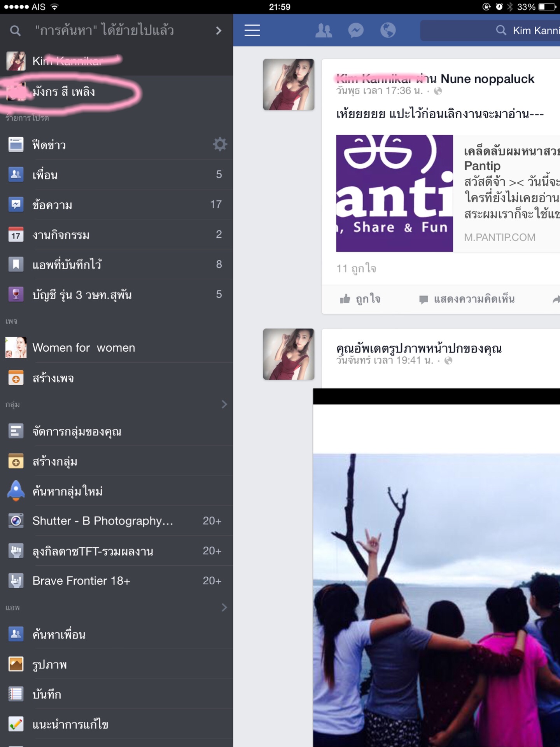
Task: Expand the กลุ่ม groups section chevron
Action: [x=224, y=404]
